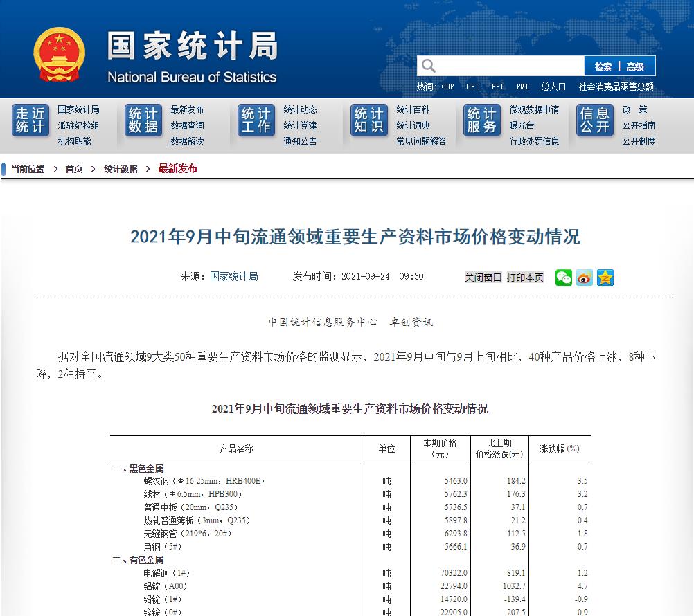694x616 pixels.
Task: Open 最新发布 from the breadcrumb
Action: [177, 168]
